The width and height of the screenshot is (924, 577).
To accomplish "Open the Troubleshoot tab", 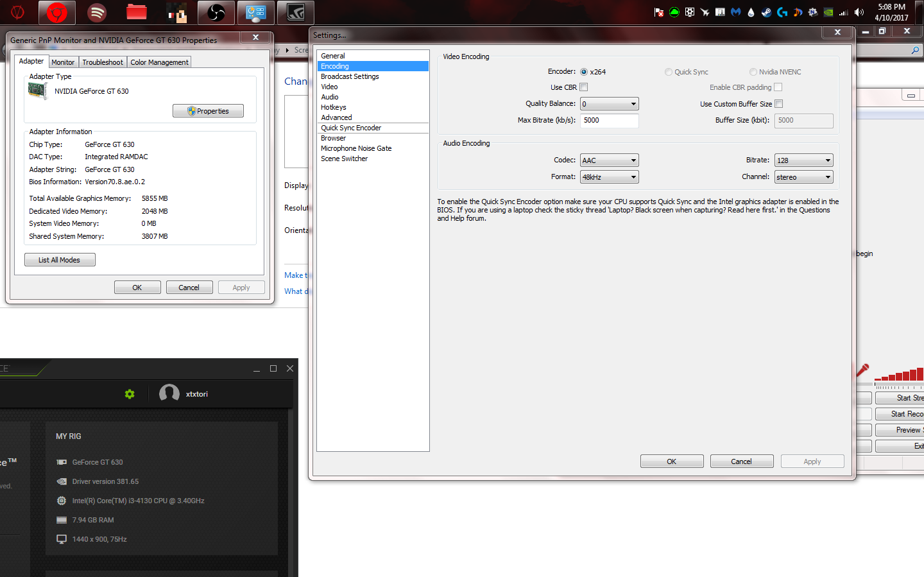I will pyautogui.click(x=103, y=62).
